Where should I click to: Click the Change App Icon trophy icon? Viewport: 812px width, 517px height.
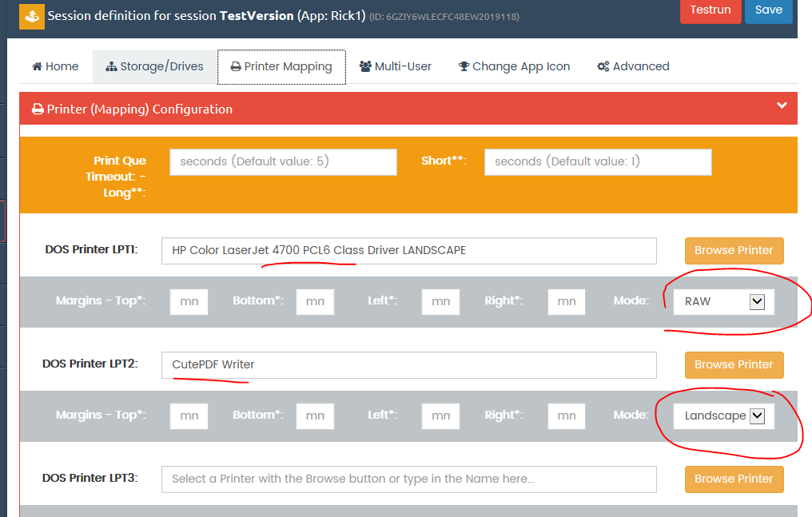click(464, 66)
